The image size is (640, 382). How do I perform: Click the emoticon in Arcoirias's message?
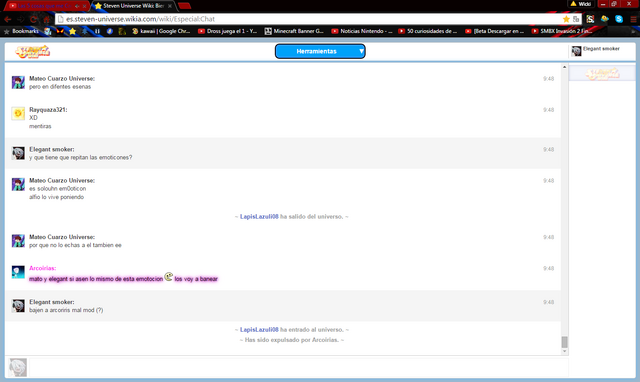[169, 277]
